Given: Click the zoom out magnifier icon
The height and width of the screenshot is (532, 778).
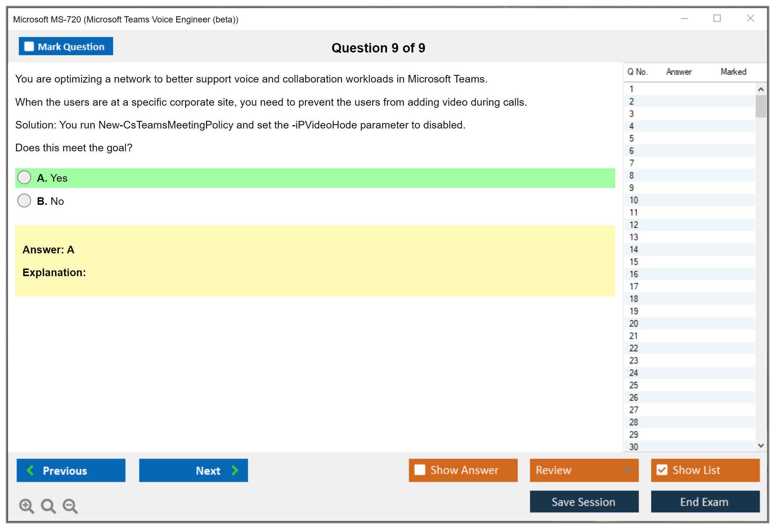Looking at the screenshot, I should [70, 506].
